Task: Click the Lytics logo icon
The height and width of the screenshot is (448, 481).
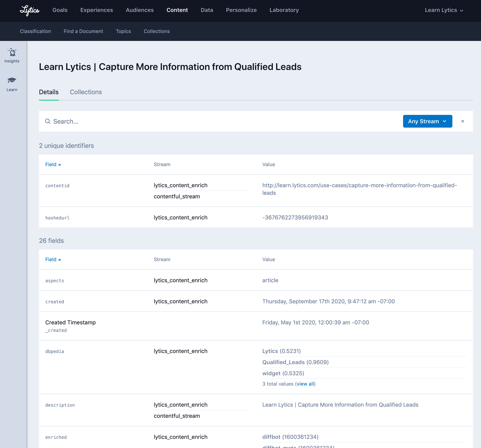Action: tap(30, 10)
